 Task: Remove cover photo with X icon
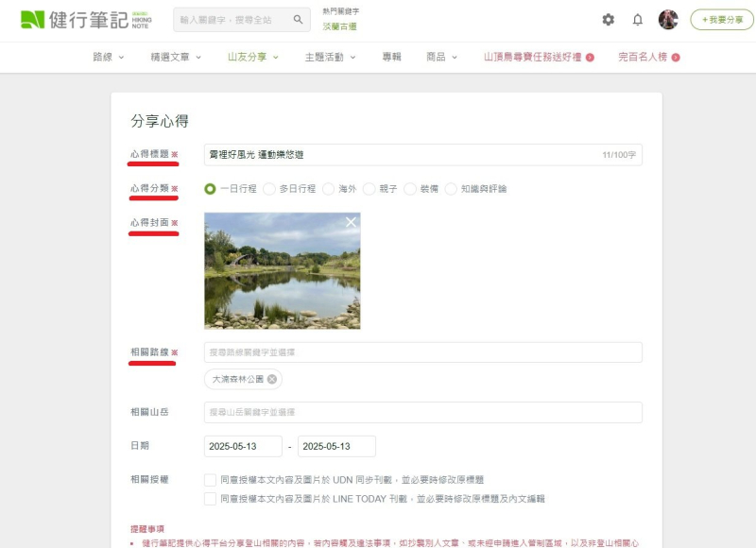pyautogui.click(x=351, y=222)
